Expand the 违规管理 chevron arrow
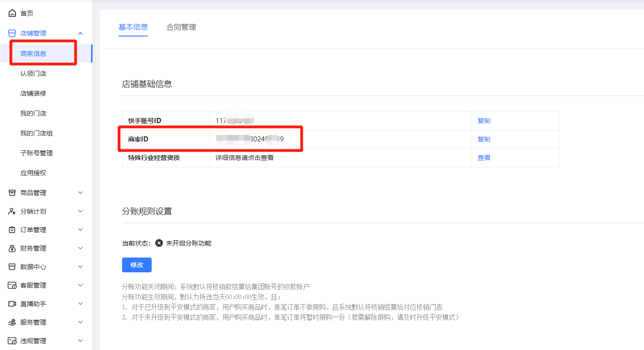The image size is (644, 350). 80,341
